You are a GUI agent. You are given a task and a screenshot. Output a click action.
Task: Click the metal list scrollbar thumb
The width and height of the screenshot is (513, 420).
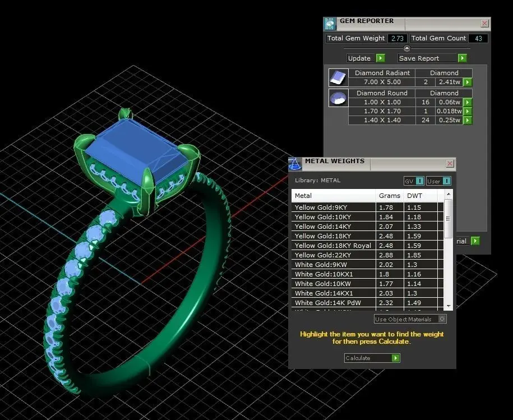449,219
